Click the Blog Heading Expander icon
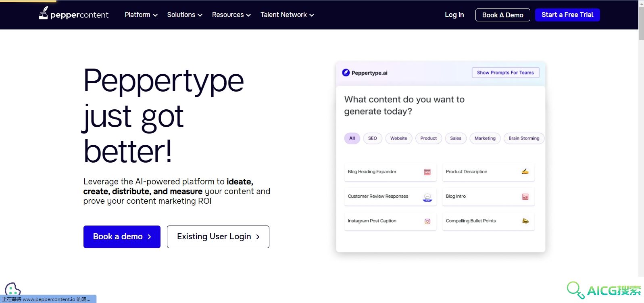Image resolution: width=644 pixels, height=303 pixels. pos(427,172)
